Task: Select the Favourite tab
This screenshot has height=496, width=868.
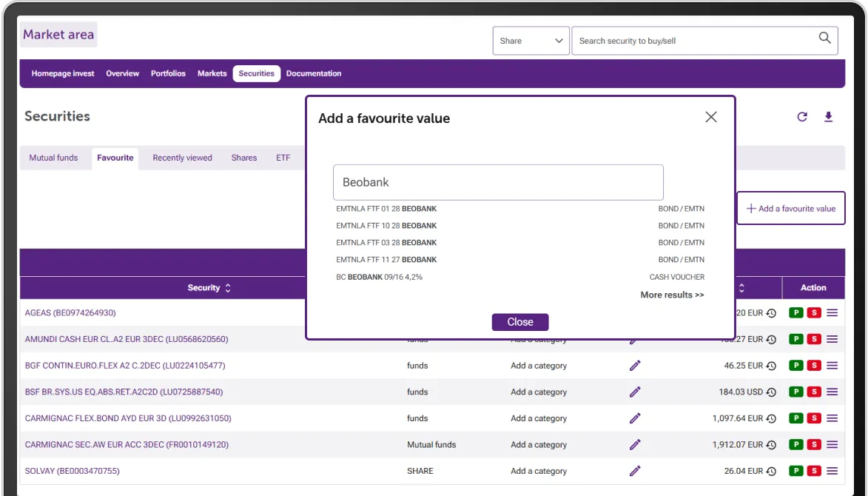Action: point(115,158)
